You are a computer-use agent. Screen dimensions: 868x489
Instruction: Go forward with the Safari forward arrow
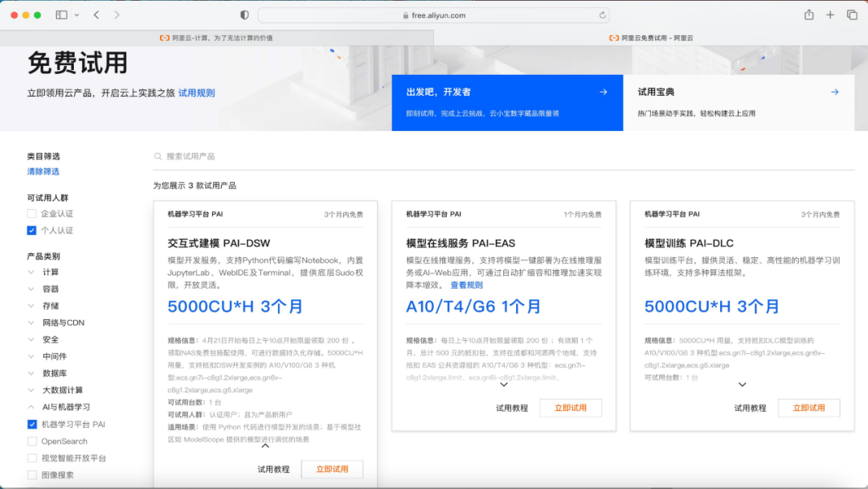click(x=117, y=15)
